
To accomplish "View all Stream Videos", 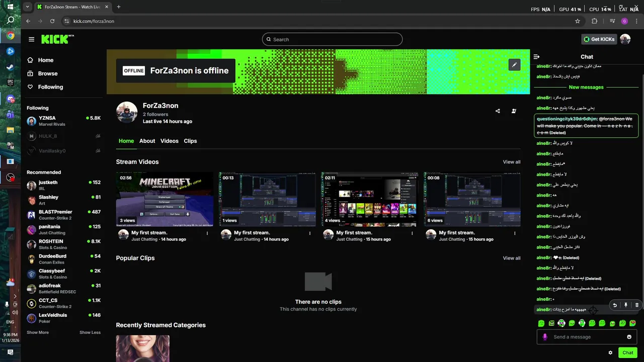I will (512, 162).
